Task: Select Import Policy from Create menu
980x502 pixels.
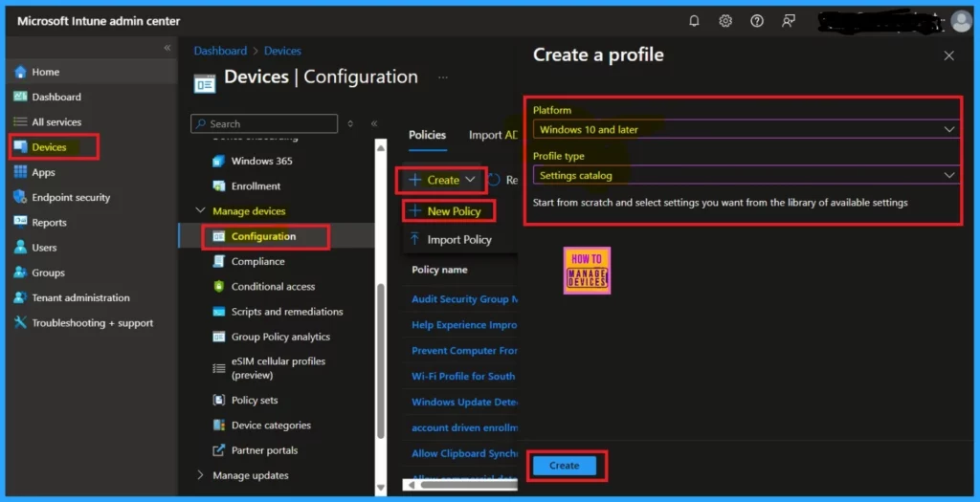Action: (x=451, y=239)
